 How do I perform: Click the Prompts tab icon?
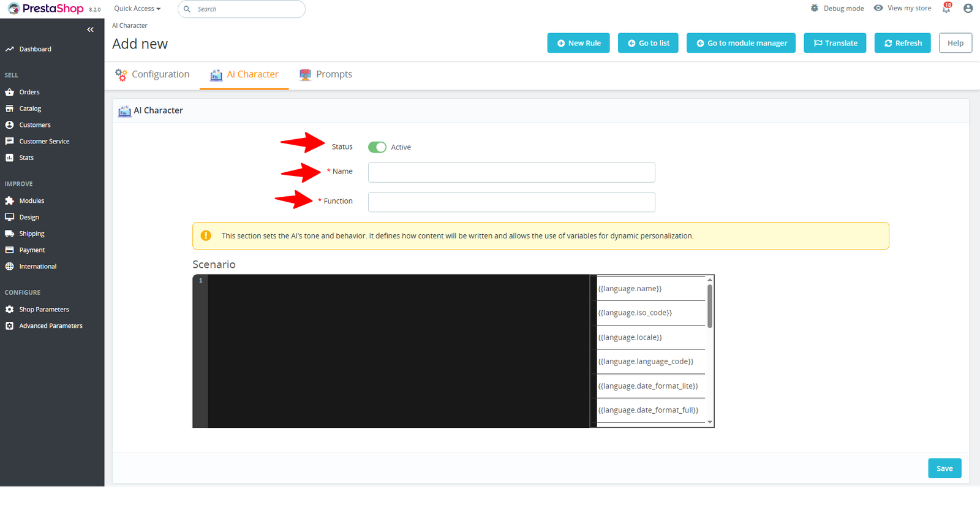305,75
